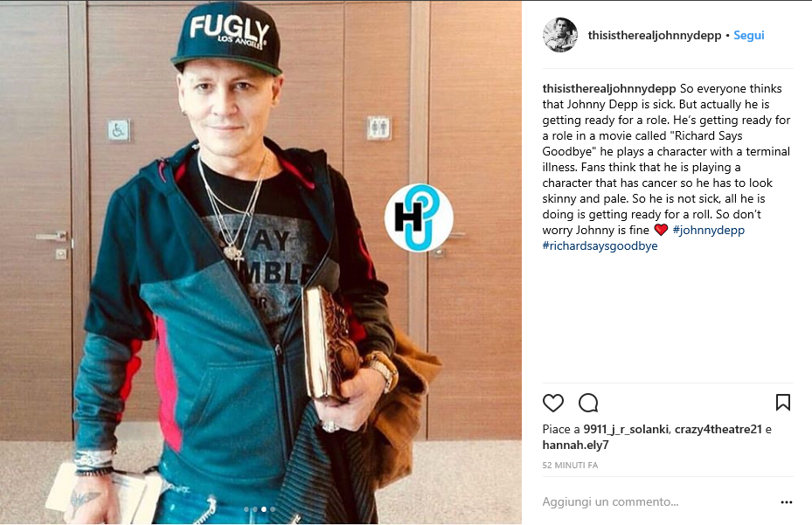Image resolution: width=812 pixels, height=525 pixels.
Task: Open comments via speech bubble icon
Action: [588, 403]
